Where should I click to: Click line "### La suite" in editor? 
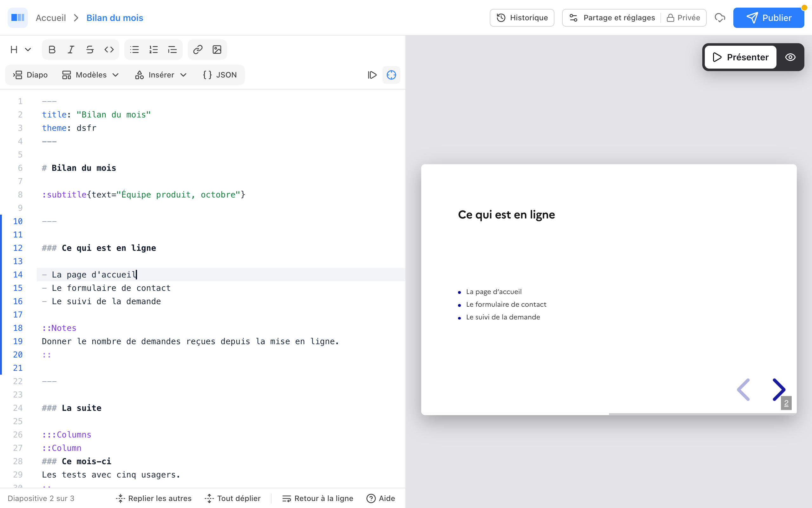click(x=71, y=408)
